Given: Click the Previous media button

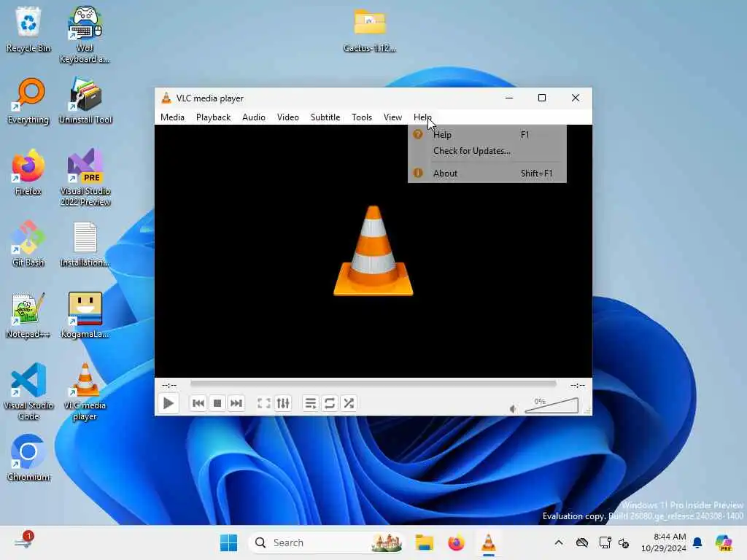Looking at the screenshot, I should pyautogui.click(x=198, y=403).
